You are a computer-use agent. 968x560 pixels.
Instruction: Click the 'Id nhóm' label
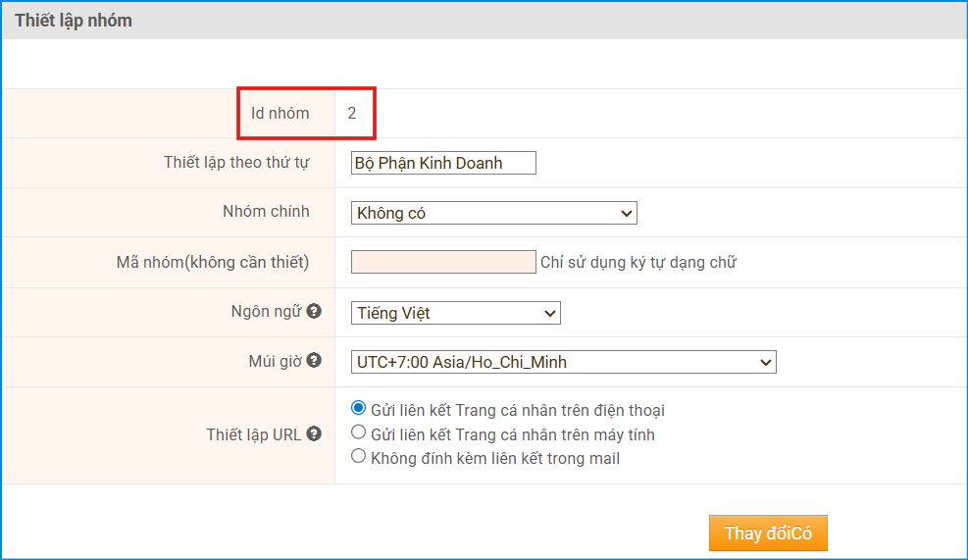[x=280, y=113]
